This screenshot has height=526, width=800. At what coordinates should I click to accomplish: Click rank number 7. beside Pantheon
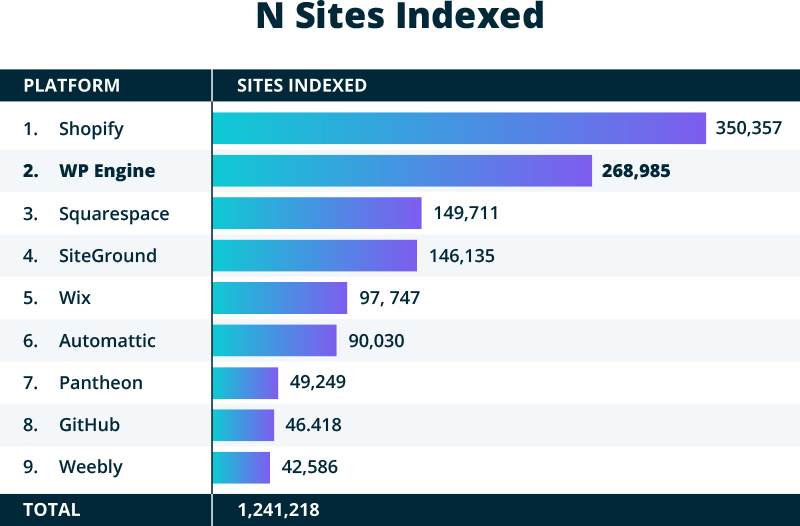pyautogui.click(x=31, y=383)
